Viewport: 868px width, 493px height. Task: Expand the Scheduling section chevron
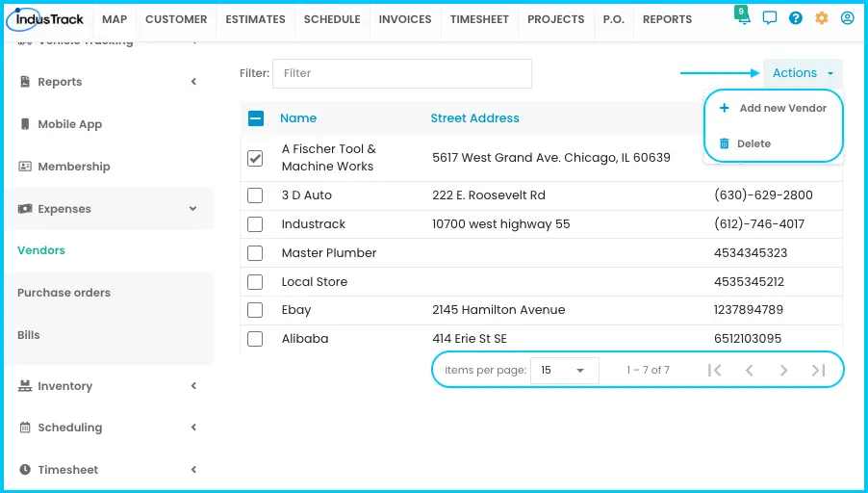pos(193,428)
